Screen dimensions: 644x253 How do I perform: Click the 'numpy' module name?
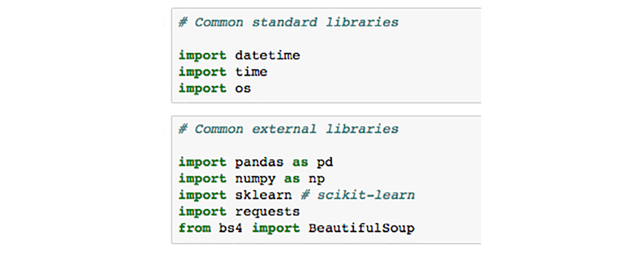click(x=255, y=179)
